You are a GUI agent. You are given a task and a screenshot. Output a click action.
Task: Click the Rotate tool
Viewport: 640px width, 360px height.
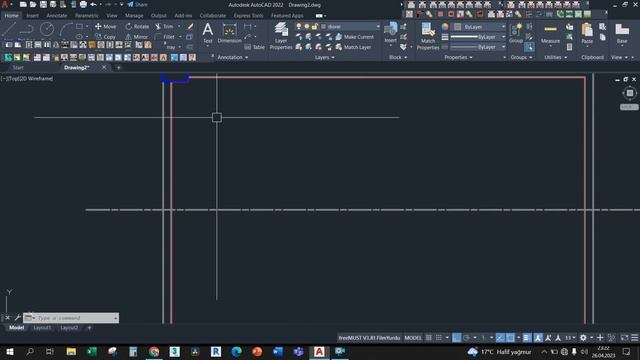137,27
